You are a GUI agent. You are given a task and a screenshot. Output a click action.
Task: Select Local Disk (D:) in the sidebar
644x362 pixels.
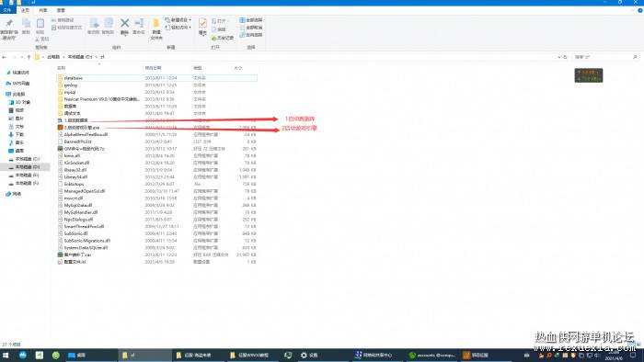coord(27,167)
